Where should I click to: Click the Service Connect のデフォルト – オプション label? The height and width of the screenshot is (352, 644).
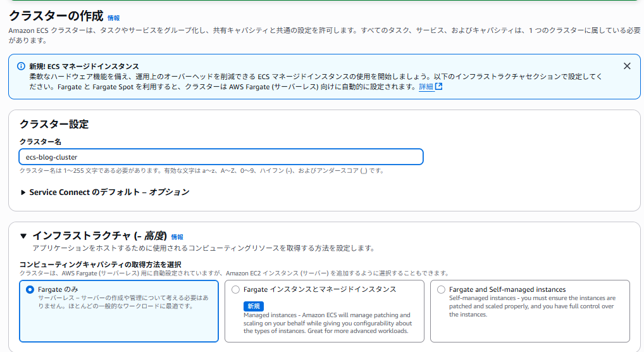tap(109, 192)
